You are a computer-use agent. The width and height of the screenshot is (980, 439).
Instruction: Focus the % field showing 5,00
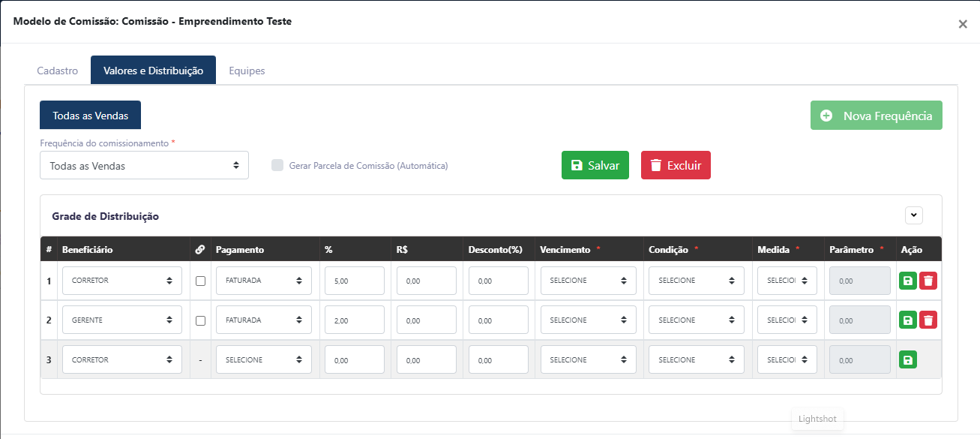355,281
